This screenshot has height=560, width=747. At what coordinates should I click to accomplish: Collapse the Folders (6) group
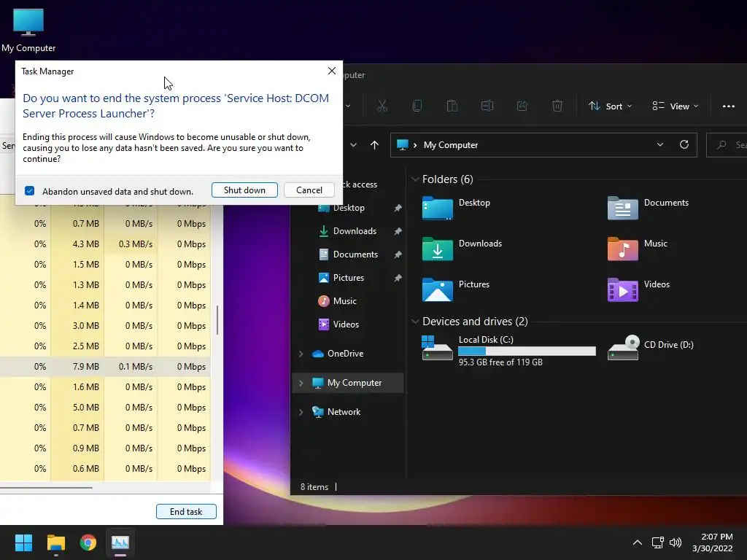415,179
